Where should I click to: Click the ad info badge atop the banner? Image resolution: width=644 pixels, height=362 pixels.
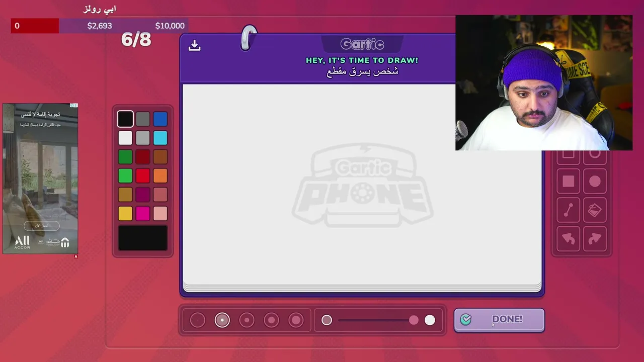(74, 105)
